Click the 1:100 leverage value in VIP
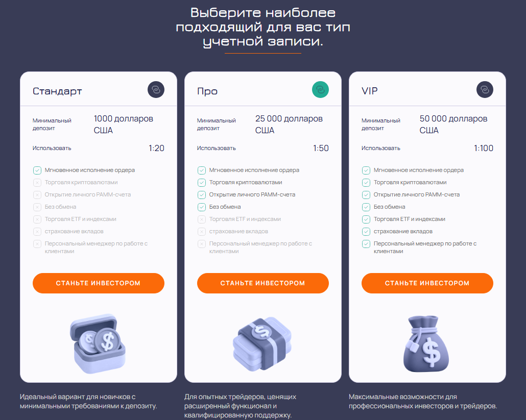Viewport: 526px width, 420px height. (x=483, y=149)
